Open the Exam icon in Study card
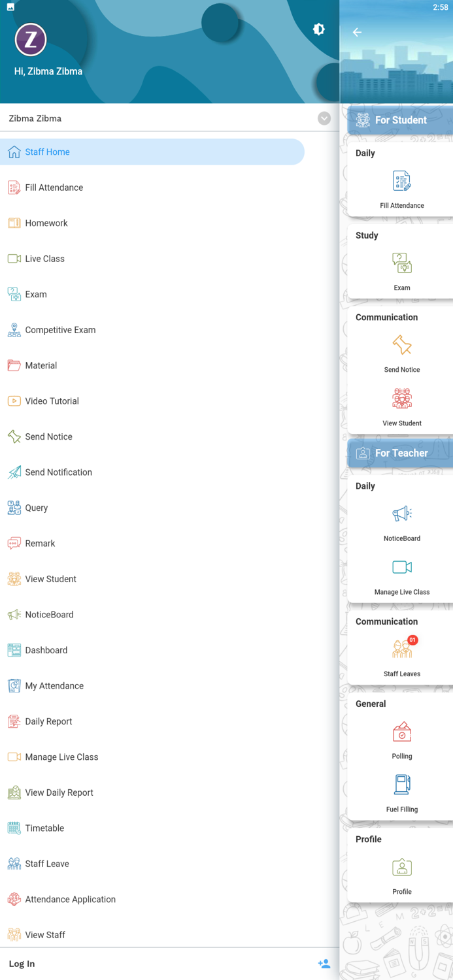Viewport: 453px width, 980px height. (x=401, y=263)
